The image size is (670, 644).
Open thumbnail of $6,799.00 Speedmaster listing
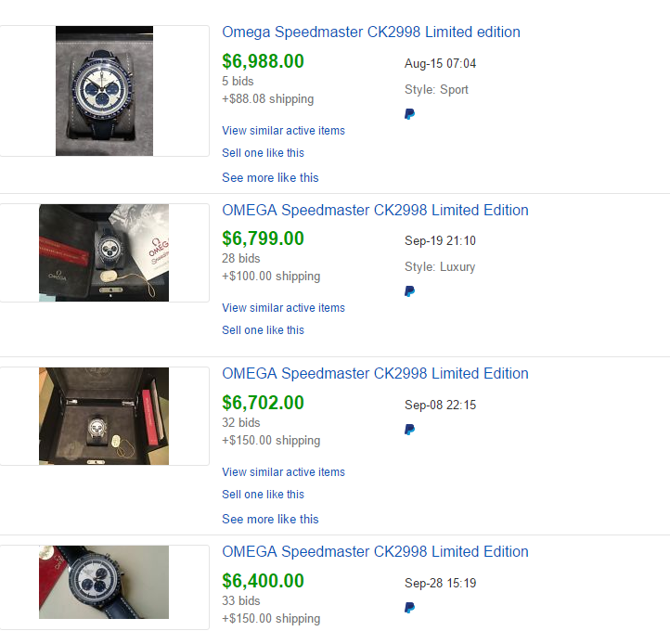coord(104,252)
